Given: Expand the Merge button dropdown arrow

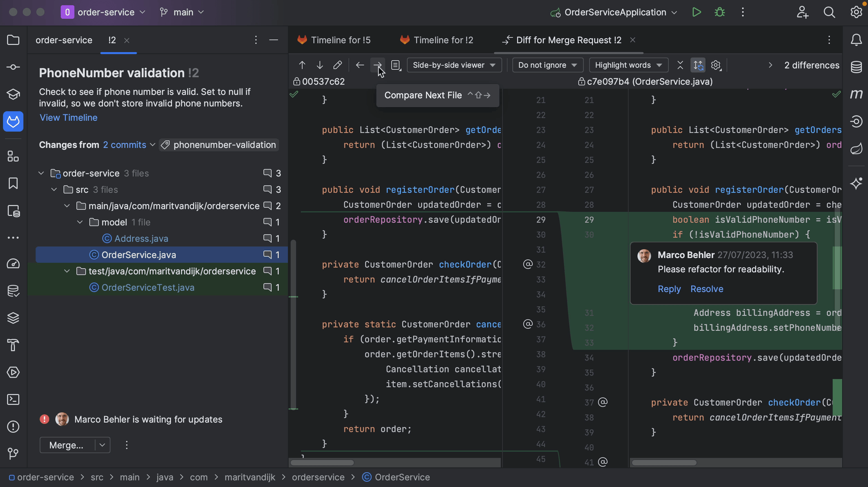Looking at the screenshot, I should coord(102,445).
